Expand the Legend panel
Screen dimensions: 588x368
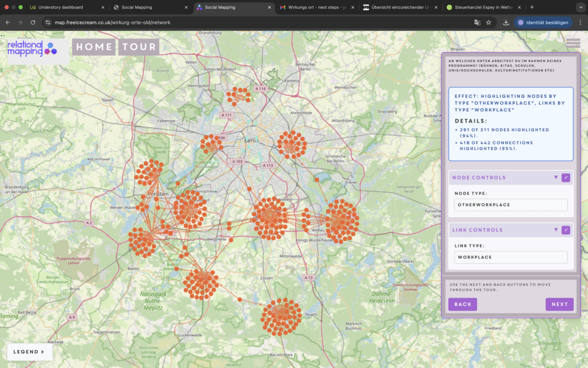tap(29, 352)
